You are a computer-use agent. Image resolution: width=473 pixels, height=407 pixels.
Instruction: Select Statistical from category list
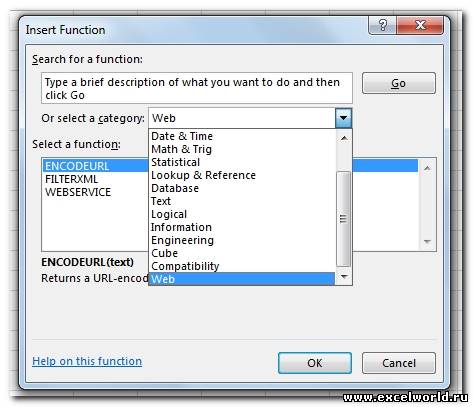pyautogui.click(x=242, y=162)
